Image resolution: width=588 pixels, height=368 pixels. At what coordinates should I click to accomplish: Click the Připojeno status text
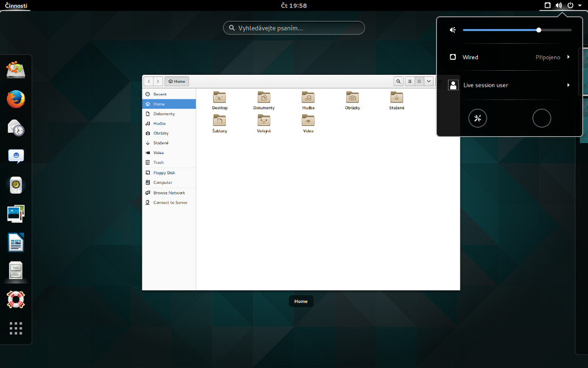548,57
